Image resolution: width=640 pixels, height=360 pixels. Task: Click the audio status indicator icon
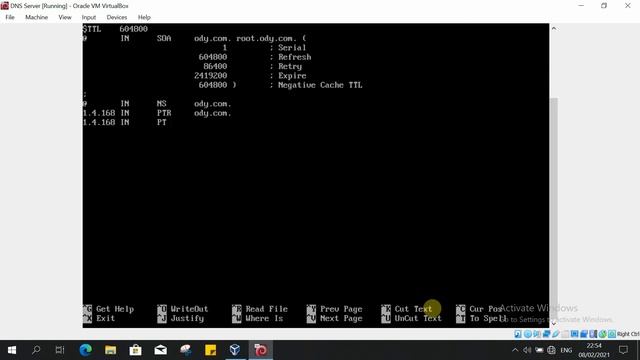pyautogui.click(x=536, y=334)
